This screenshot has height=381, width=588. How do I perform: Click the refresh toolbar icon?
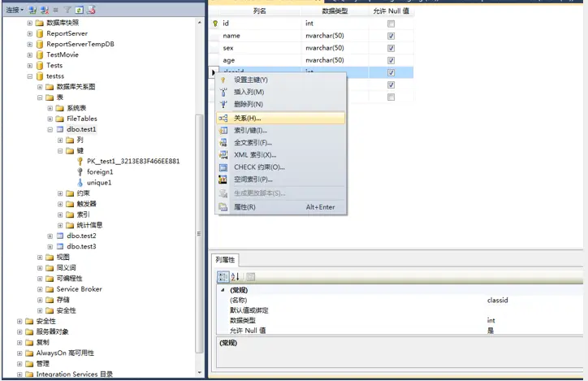[x=79, y=10]
